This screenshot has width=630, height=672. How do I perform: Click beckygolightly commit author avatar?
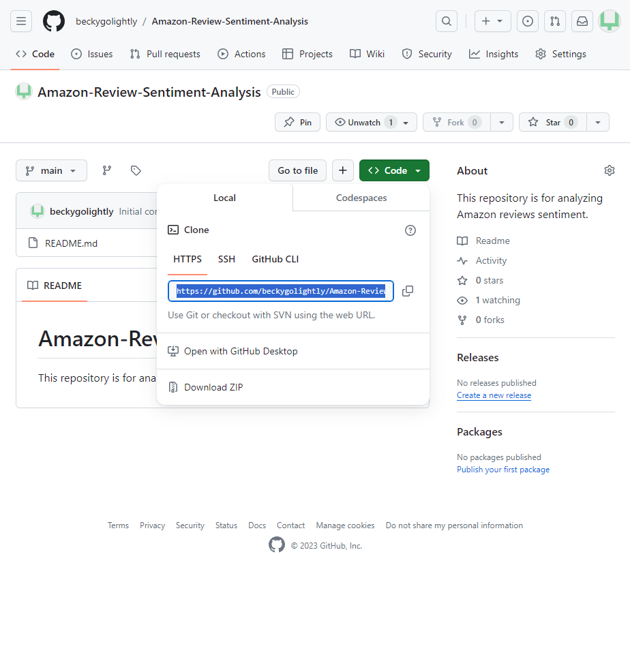(37, 211)
